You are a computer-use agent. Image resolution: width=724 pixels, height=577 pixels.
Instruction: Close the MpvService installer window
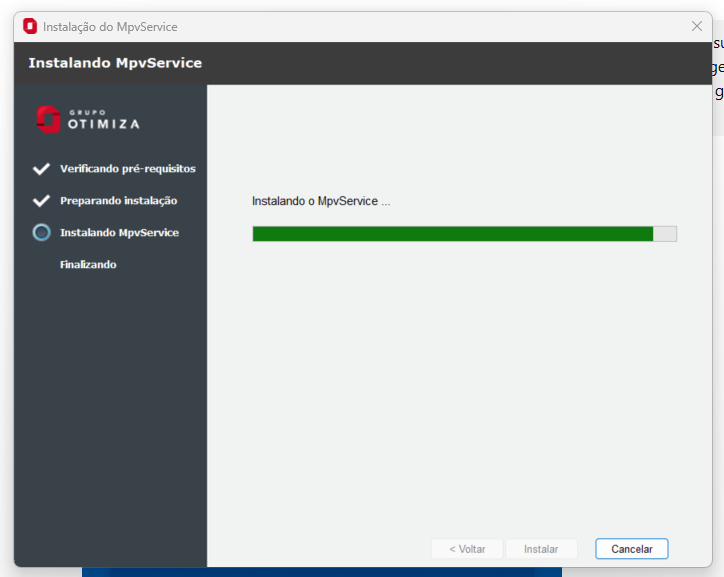pyautogui.click(x=697, y=26)
